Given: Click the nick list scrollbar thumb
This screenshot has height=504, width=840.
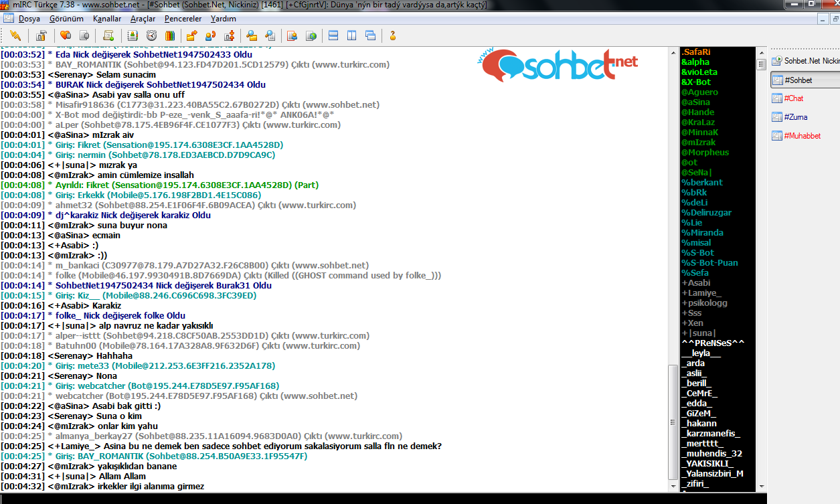Looking at the screenshot, I should (761, 65).
